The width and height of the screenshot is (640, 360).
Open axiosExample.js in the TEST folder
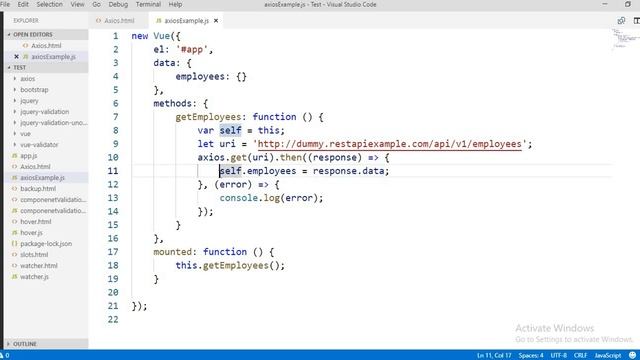click(x=42, y=178)
